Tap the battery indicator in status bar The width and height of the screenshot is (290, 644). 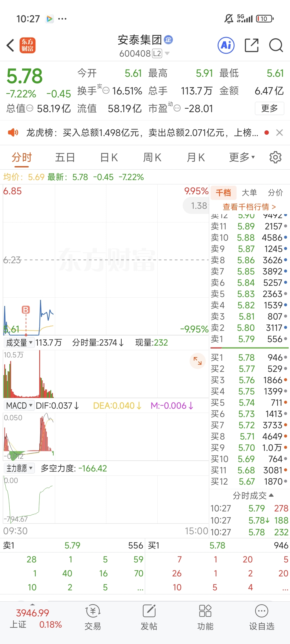[265, 19]
